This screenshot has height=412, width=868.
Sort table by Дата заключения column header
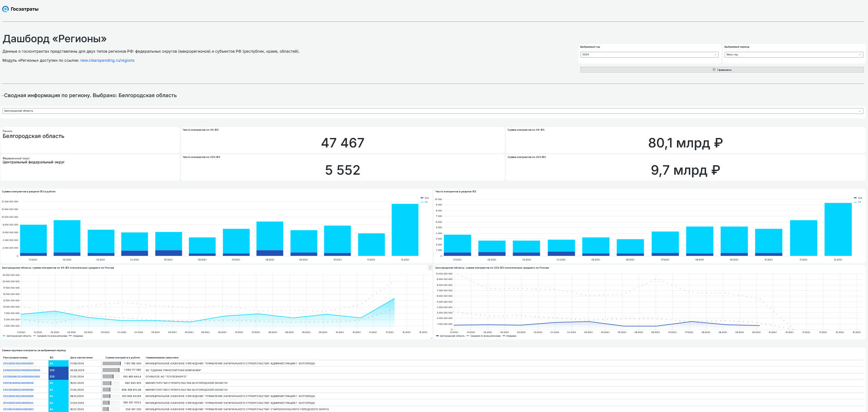(x=81, y=358)
